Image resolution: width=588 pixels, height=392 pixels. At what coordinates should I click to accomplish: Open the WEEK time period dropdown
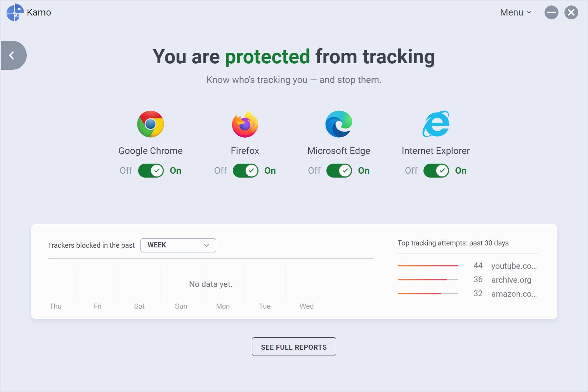(178, 245)
